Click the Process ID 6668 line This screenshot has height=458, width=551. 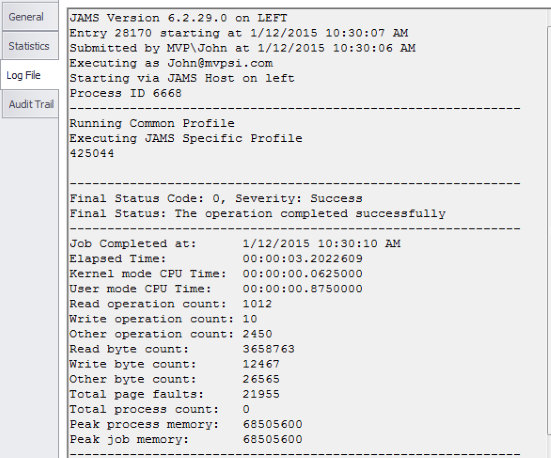click(125, 93)
